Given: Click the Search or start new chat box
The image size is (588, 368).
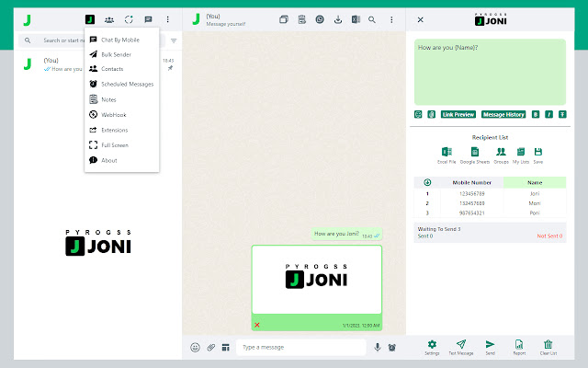Looking at the screenshot, I should 92,40.
